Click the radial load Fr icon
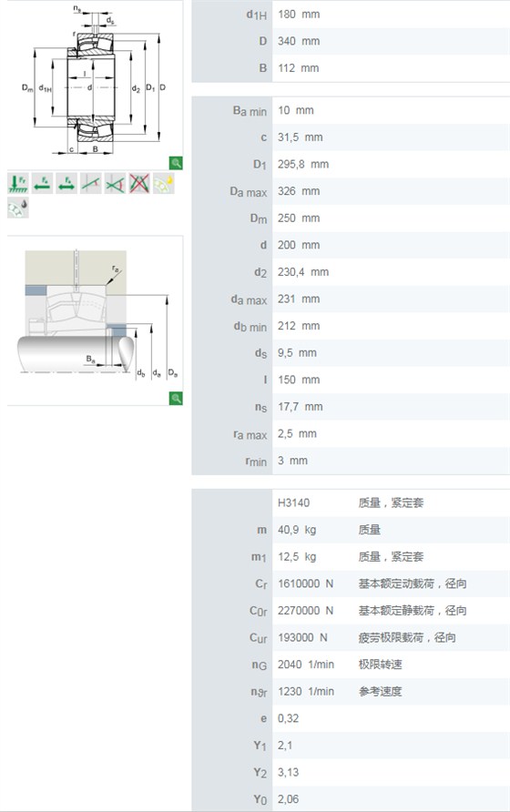 tap(18, 183)
